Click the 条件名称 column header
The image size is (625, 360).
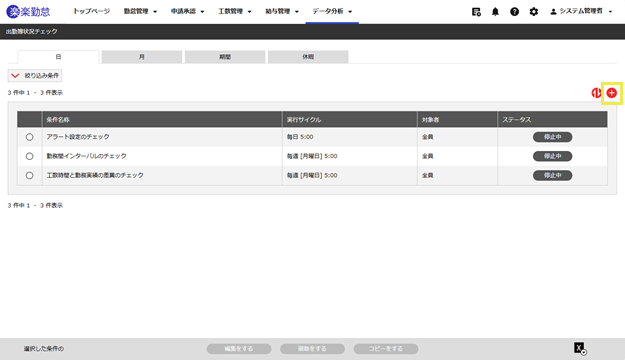tap(162, 120)
